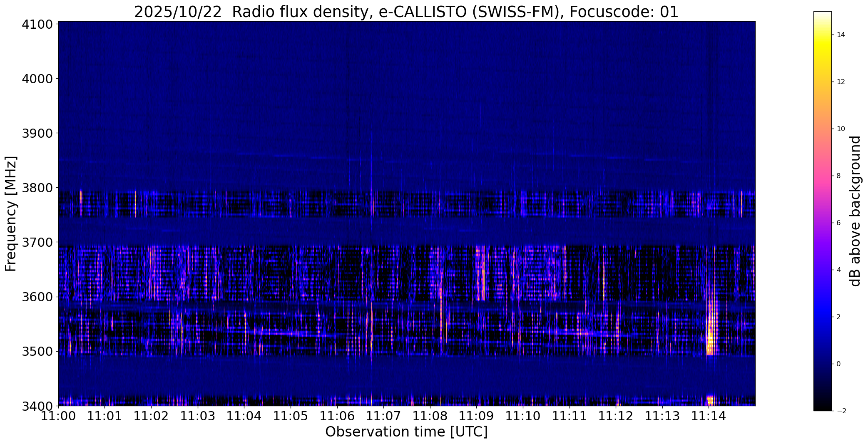This screenshot has width=868, height=444.
Task: Click the colorbar tick value 6
Action: click(838, 223)
